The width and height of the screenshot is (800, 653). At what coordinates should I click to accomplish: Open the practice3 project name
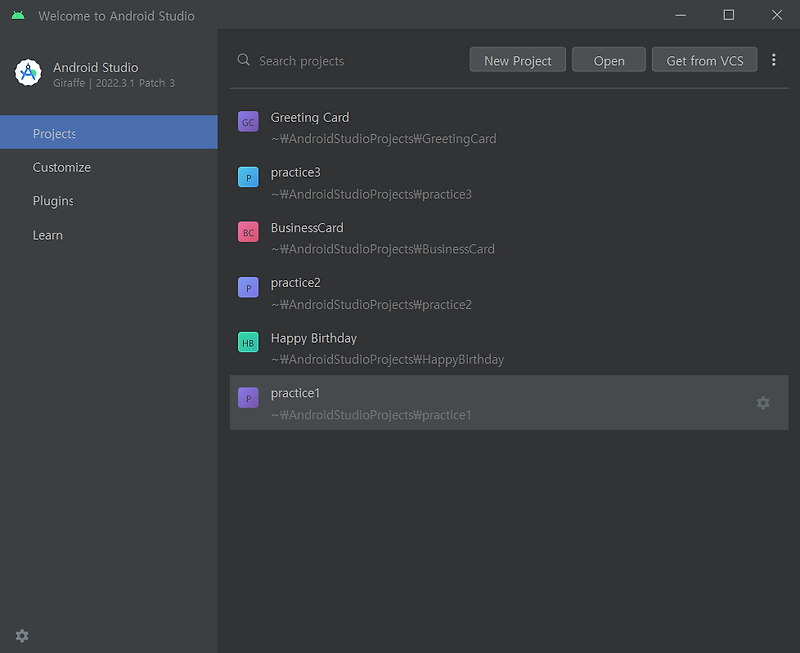click(x=295, y=172)
